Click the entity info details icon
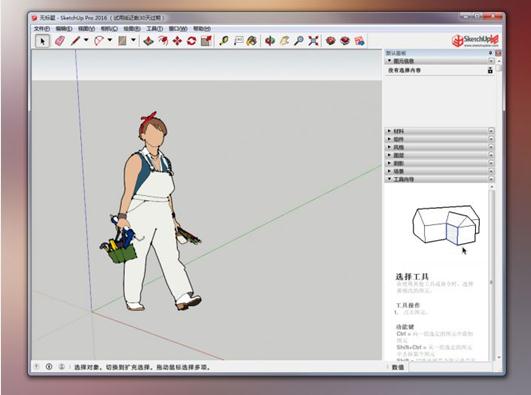 [490, 70]
